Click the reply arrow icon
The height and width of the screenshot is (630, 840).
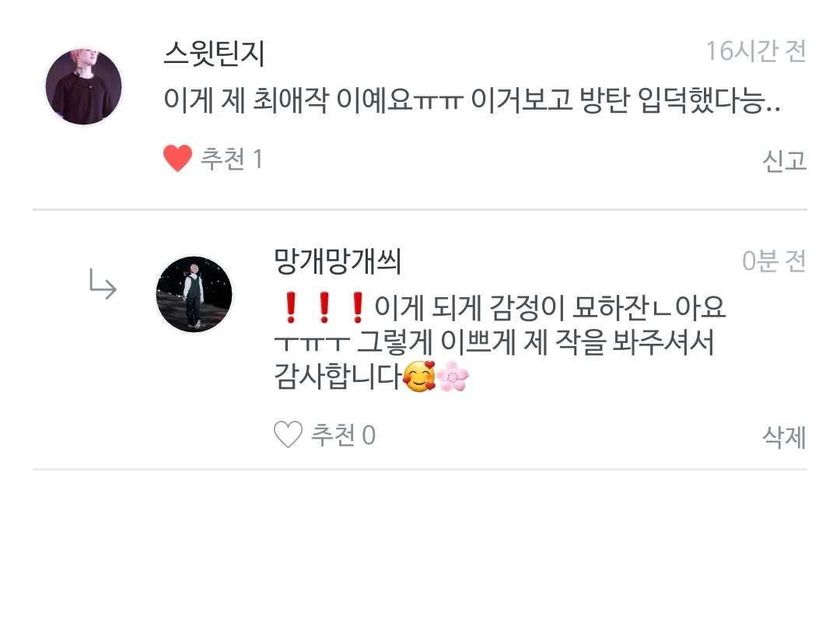(103, 284)
